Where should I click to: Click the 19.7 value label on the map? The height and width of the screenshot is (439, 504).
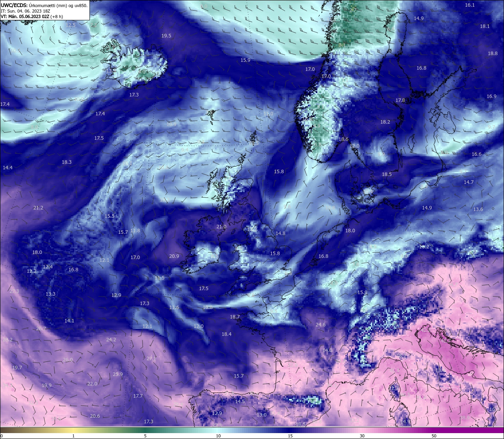tap(17, 368)
